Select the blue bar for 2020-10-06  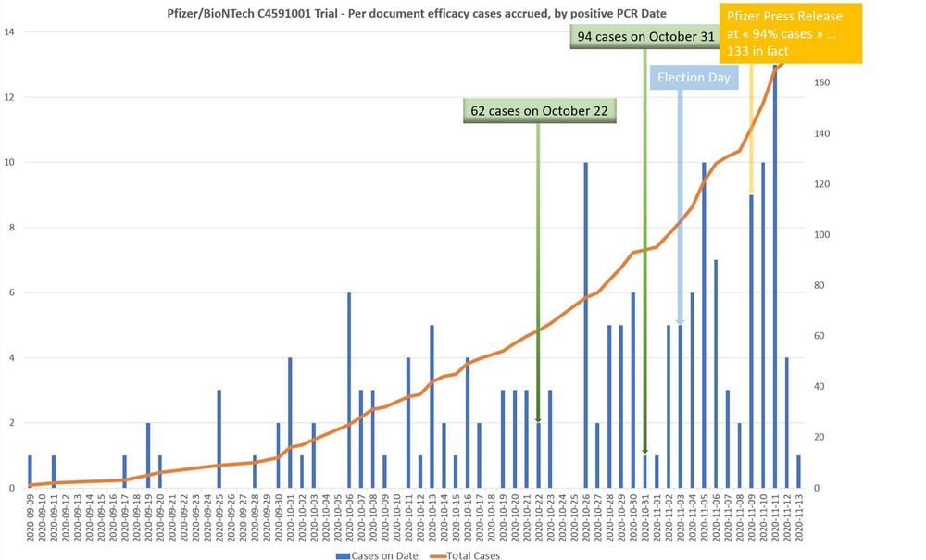coord(349,391)
